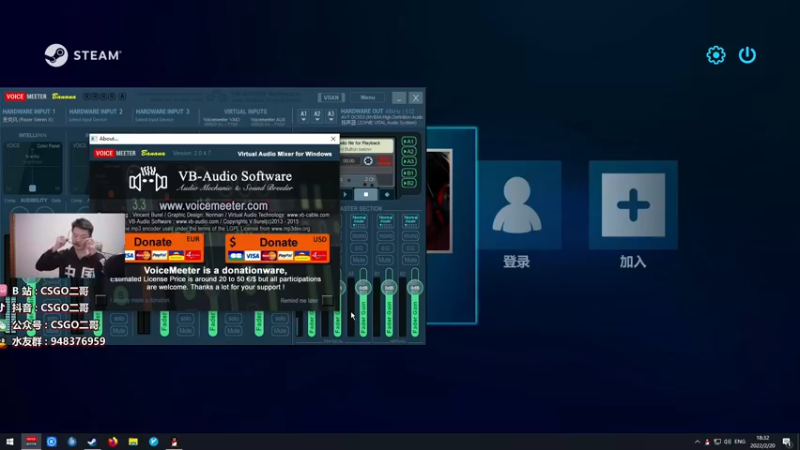Open the Voicemeeter Menu
Viewport: 800px width, 450px height.
click(x=368, y=97)
